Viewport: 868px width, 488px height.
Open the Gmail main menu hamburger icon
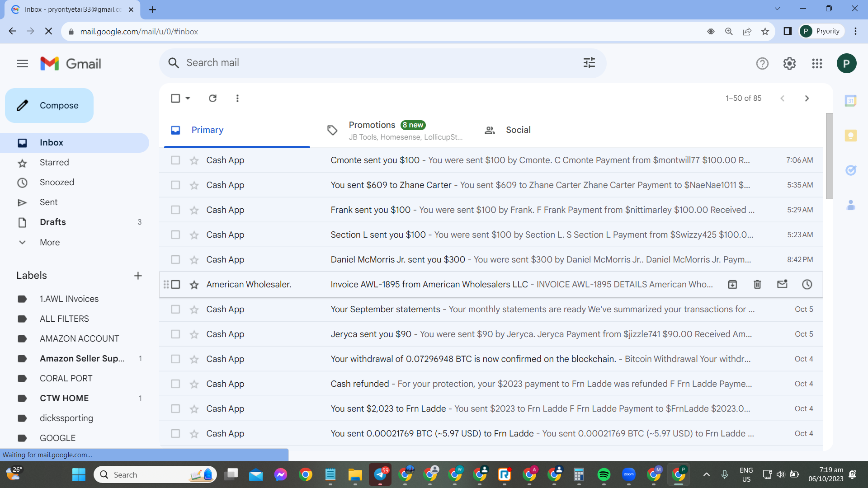click(22, 64)
